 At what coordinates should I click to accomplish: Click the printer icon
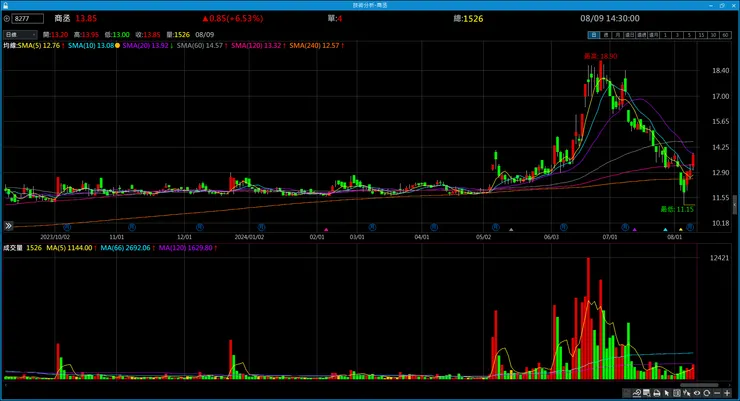657,393
